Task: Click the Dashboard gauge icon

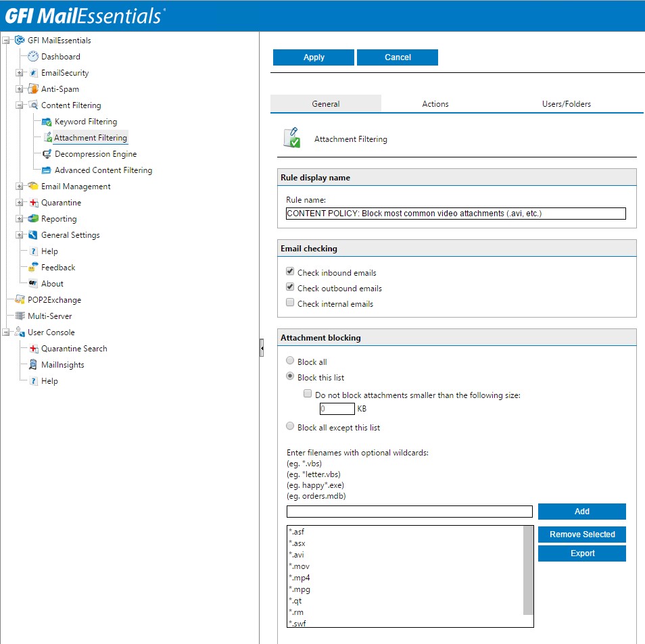Action: click(33, 56)
